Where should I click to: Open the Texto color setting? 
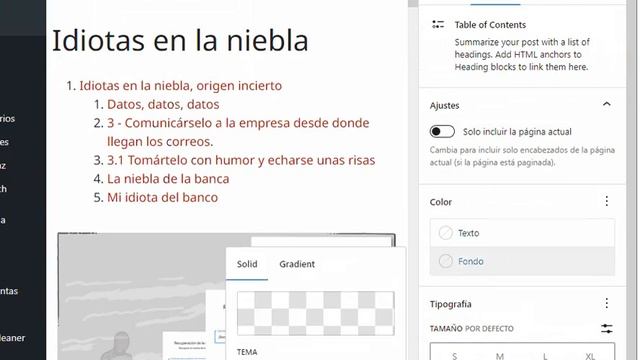[x=522, y=233]
